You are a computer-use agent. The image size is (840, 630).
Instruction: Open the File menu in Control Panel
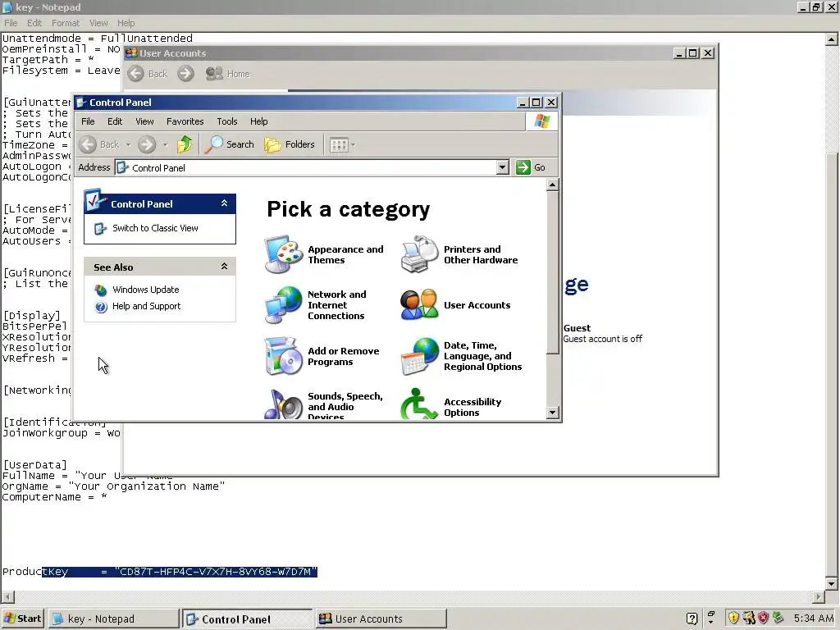click(88, 121)
